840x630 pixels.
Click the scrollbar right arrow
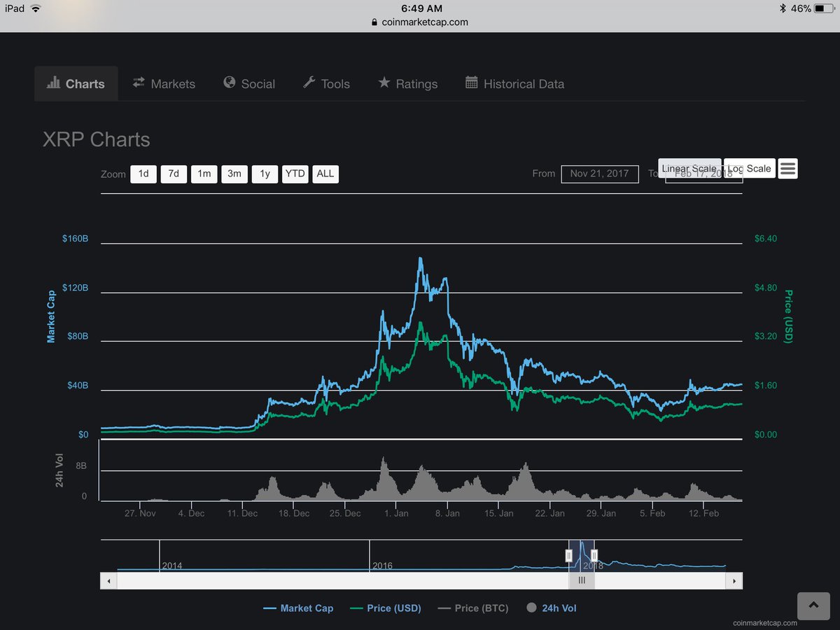point(734,580)
